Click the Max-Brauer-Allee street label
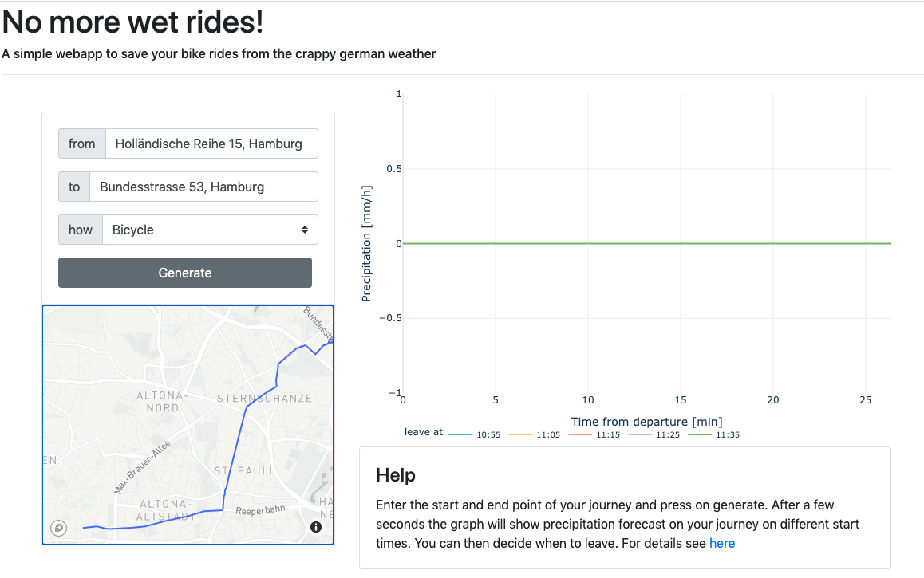This screenshot has height=578, width=924. (x=142, y=466)
